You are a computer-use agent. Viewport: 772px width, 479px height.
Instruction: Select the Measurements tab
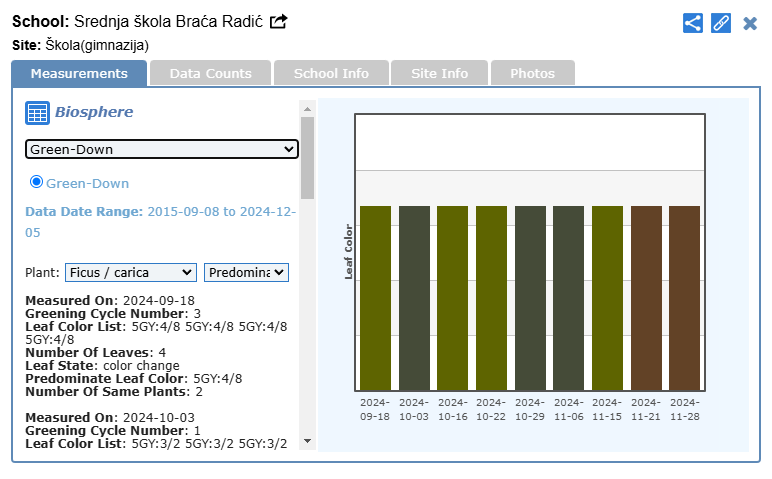(x=79, y=73)
